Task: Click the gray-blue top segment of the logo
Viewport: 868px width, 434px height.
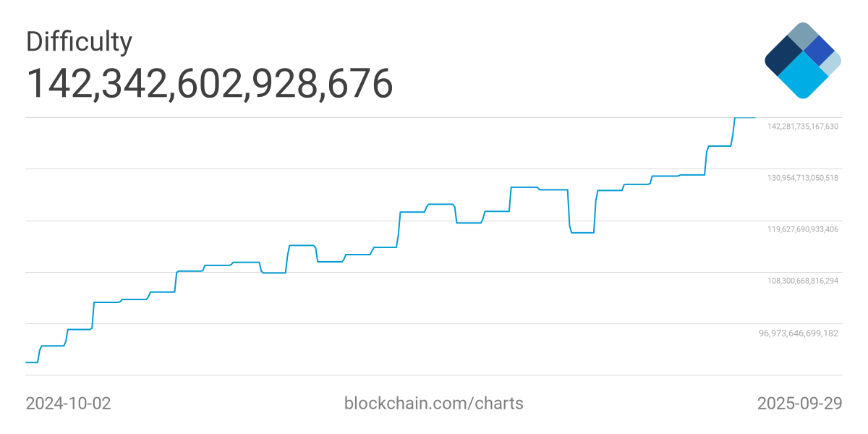Action: pyautogui.click(x=802, y=35)
